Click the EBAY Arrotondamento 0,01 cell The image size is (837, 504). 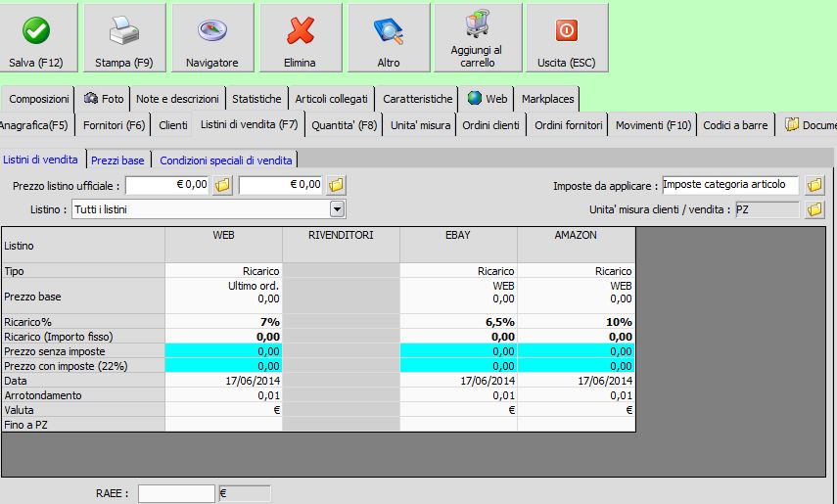(x=458, y=395)
